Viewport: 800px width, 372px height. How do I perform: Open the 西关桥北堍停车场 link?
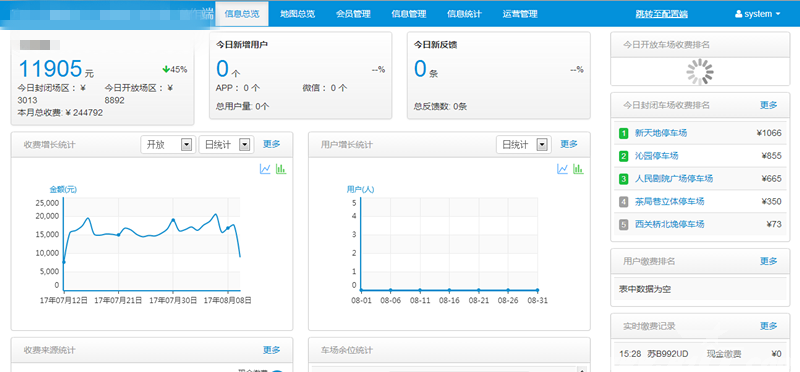click(669, 225)
